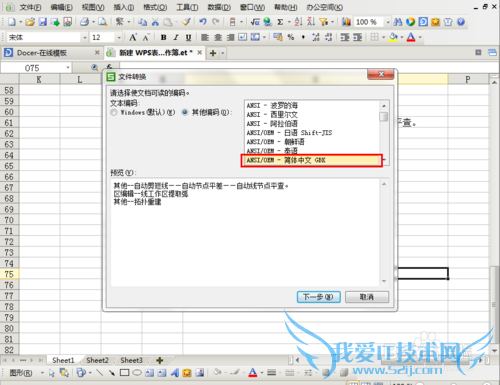The width and height of the screenshot is (500, 385).
Task: Switch to the Sheet3 tab
Action: point(131,360)
